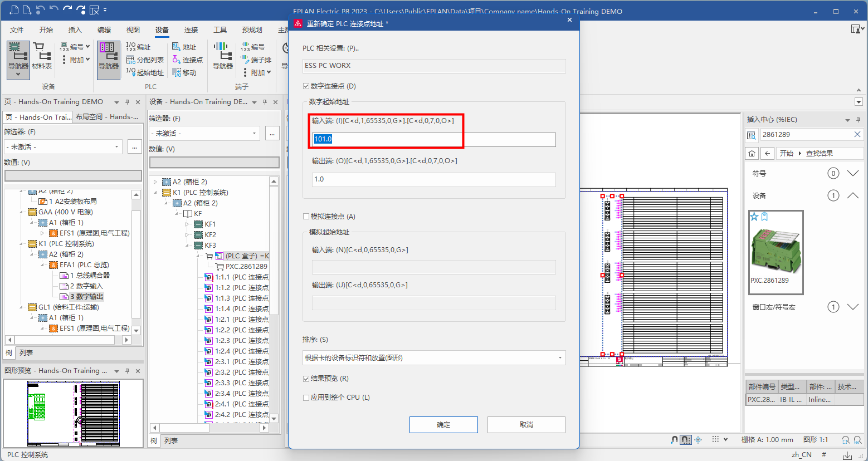Select KF2 in 设备 tree
Image resolution: width=868 pixels, height=461 pixels.
[210, 234]
